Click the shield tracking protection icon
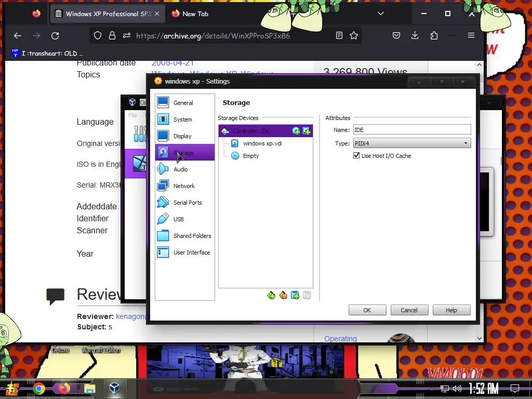 pos(98,36)
